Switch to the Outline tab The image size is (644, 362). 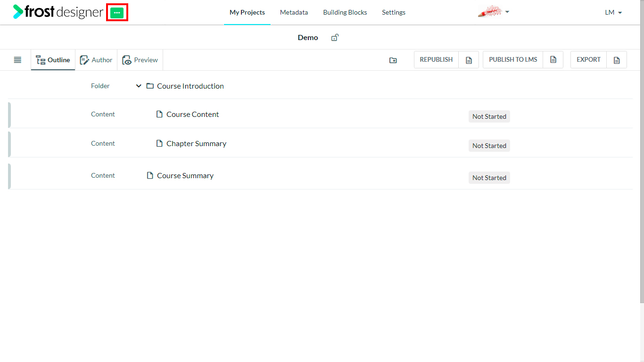tap(53, 60)
